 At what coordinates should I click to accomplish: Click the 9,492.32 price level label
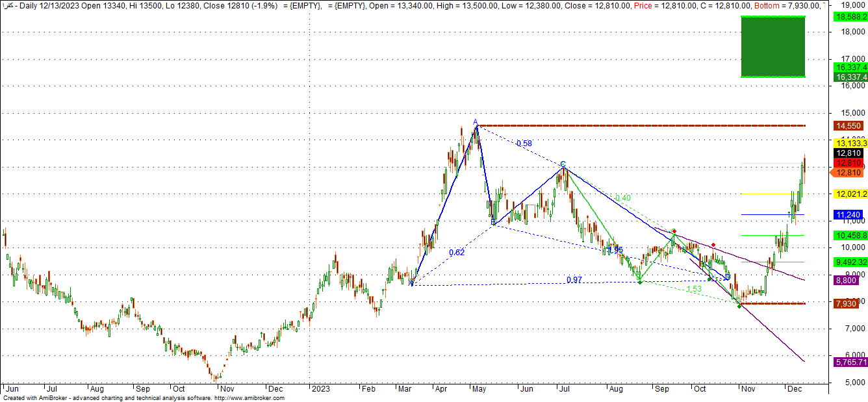pyautogui.click(x=849, y=262)
